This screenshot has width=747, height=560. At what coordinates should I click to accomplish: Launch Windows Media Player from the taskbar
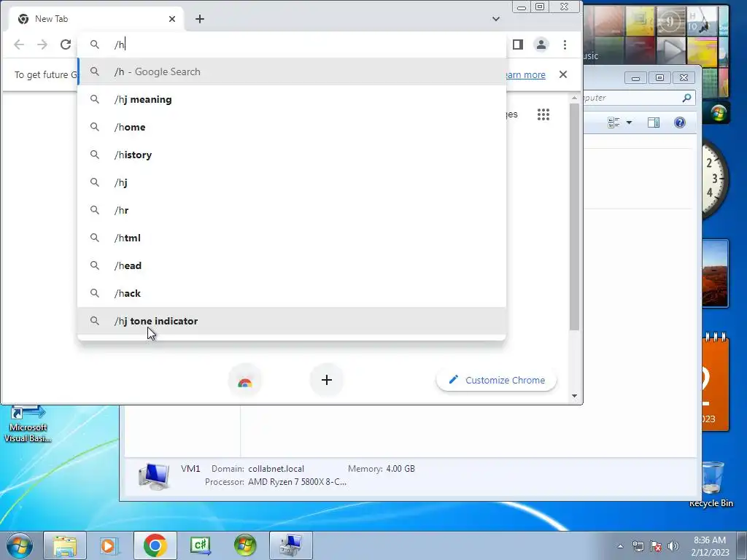click(109, 545)
